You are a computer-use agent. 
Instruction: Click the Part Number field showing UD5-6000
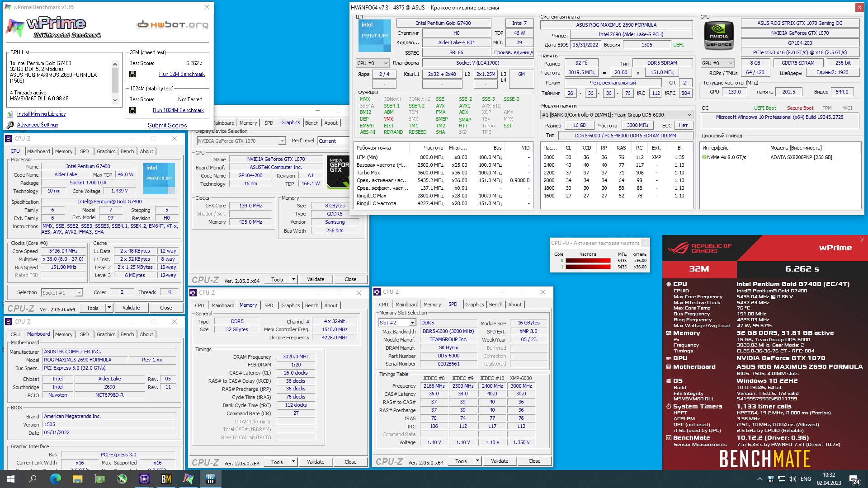point(448,356)
